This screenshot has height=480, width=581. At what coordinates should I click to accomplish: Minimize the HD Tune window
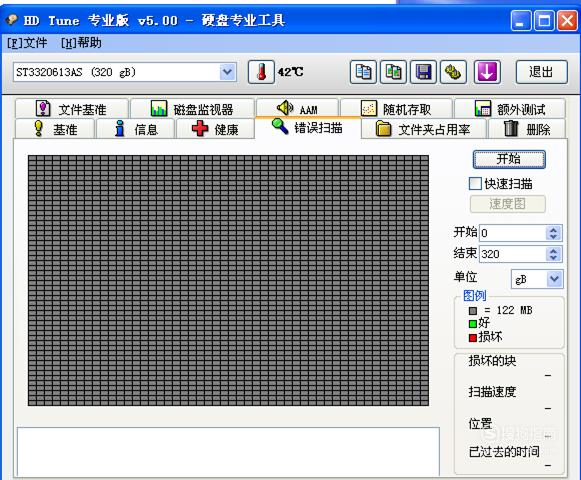pyautogui.click(x=521, y=20)
